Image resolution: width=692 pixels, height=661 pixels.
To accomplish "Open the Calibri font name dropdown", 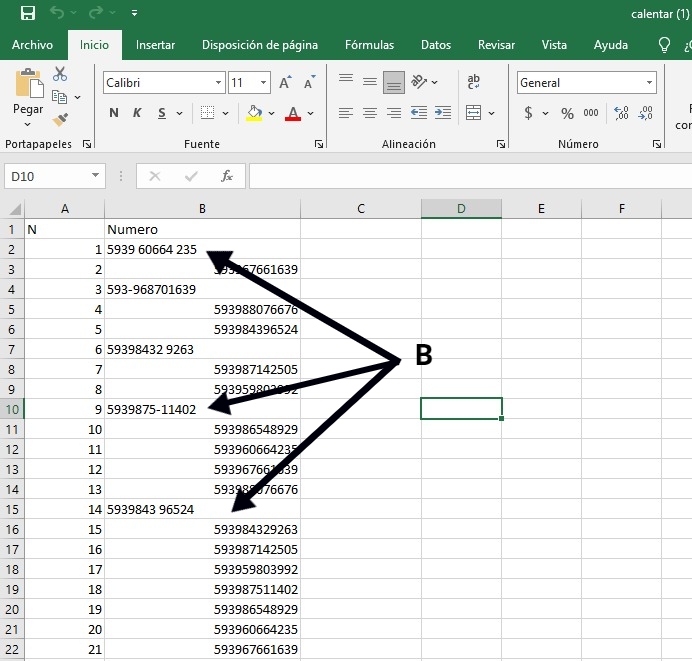I will (218, 83).
